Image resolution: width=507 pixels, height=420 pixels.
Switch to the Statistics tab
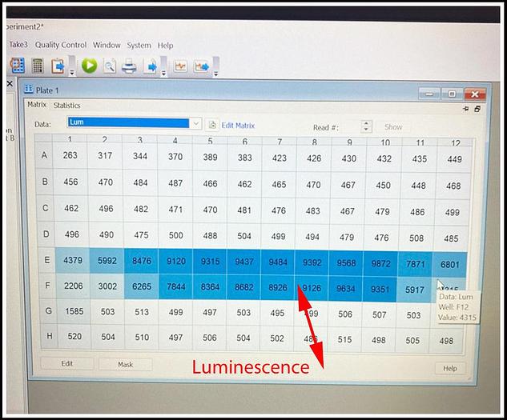[66, 106]
